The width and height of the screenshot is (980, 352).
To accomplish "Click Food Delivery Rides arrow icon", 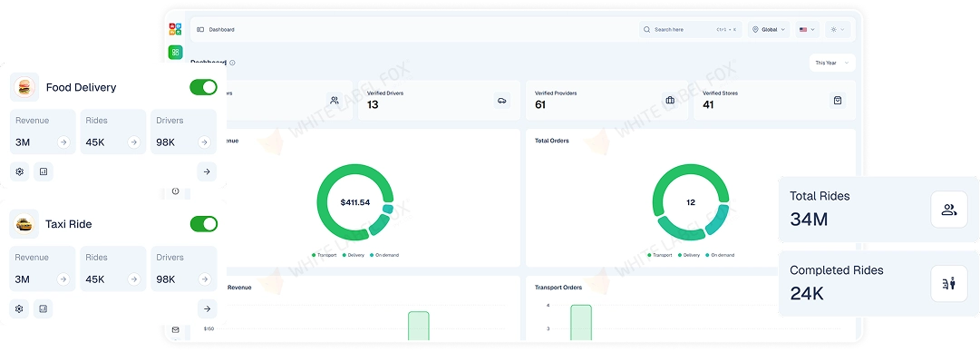I will click(x=134, y=142).
